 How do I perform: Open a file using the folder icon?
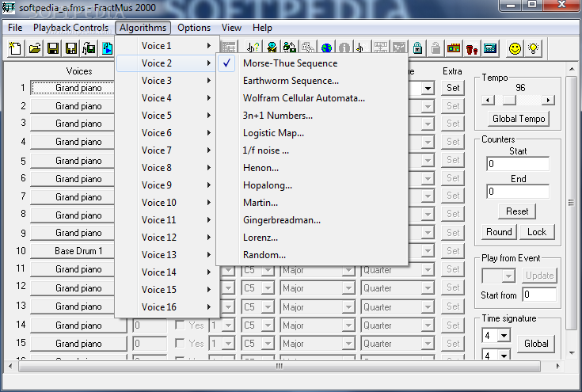click(35, 48)
